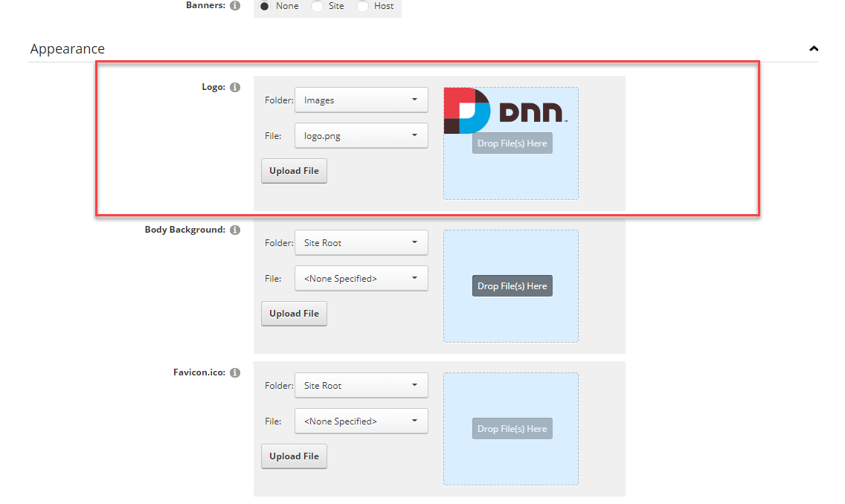Click Drop File(s) Here for Body Background
This screenshot has width=845, height=504.
pyautogui.click(x=513, y=286)
